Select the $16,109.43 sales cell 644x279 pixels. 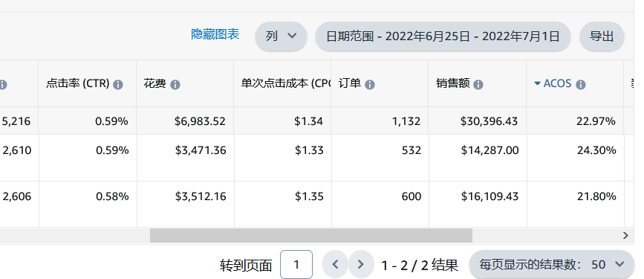(478, 204)
